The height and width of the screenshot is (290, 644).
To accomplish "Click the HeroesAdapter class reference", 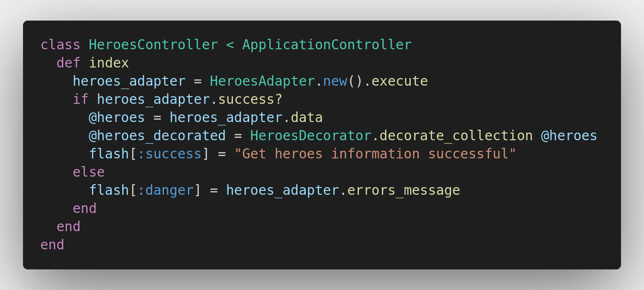I will 262,81.
